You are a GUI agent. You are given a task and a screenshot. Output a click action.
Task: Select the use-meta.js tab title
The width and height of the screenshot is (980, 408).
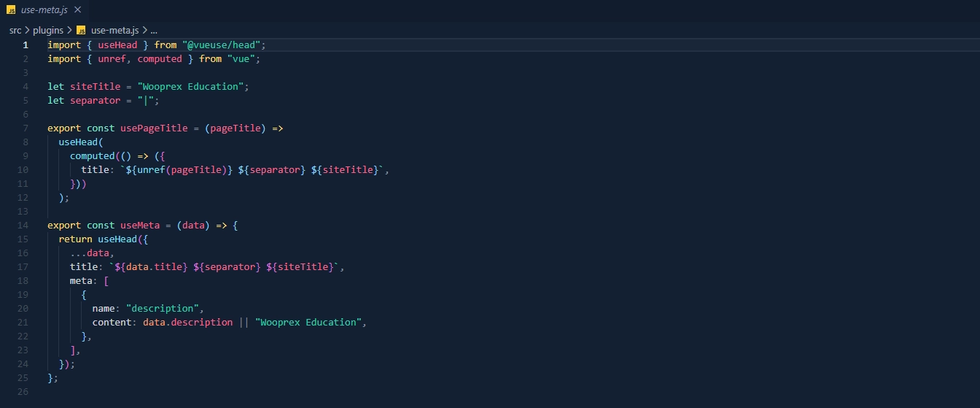click(44, 10)
